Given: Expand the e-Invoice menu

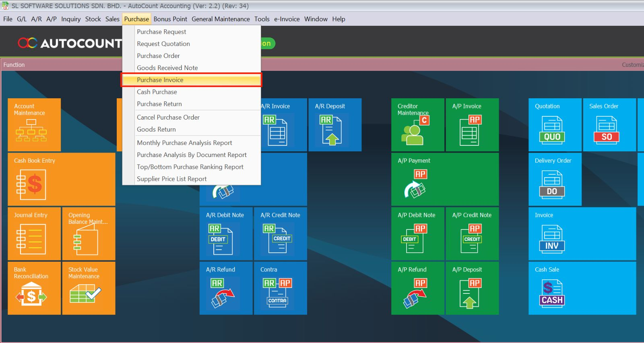Looking at the screenshot, I should point(287,19).
